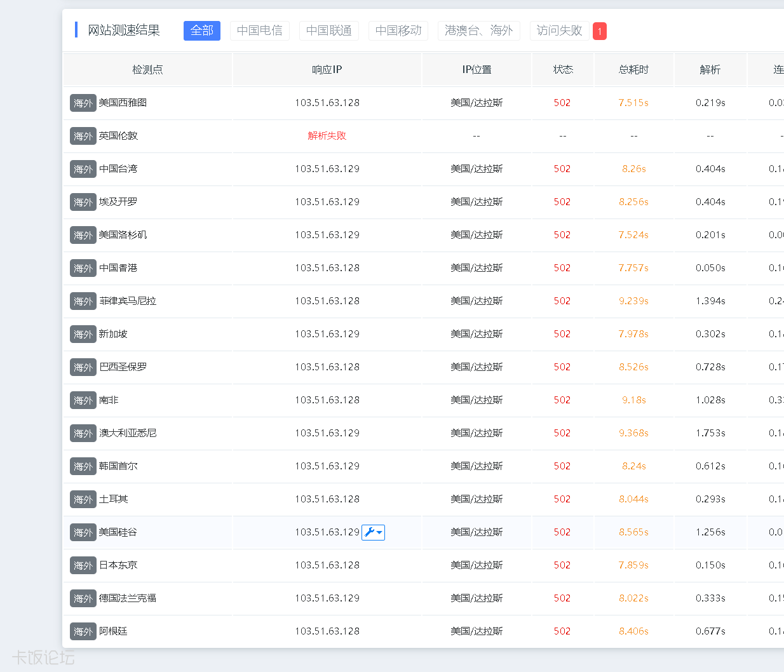The width and height of the screenshot is (784, 672).
Task: Click the 502 status in 新加坡 row
Action: pyautogui.click(x=562, y=334)
